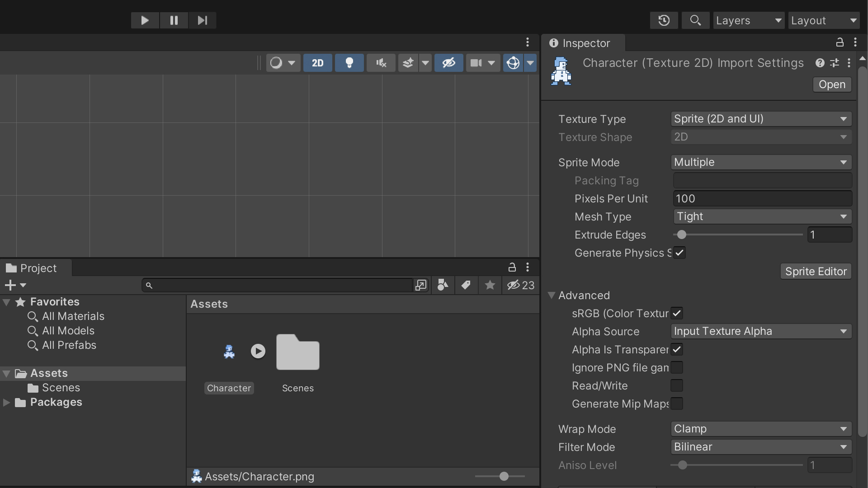This screenshot has width=868, height=488.
Task: Enable Ignore PNG file gamma checkbox
Action: click(x=677, y=367)
